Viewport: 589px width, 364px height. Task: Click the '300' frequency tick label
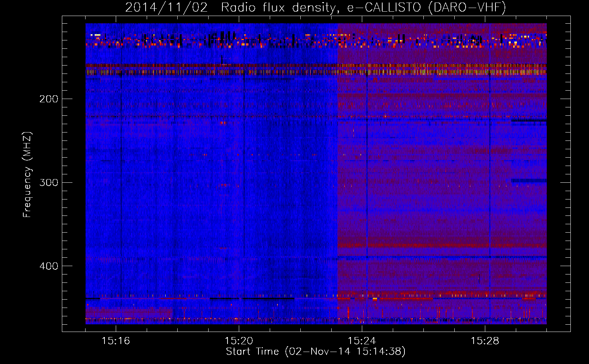[49, 182]
